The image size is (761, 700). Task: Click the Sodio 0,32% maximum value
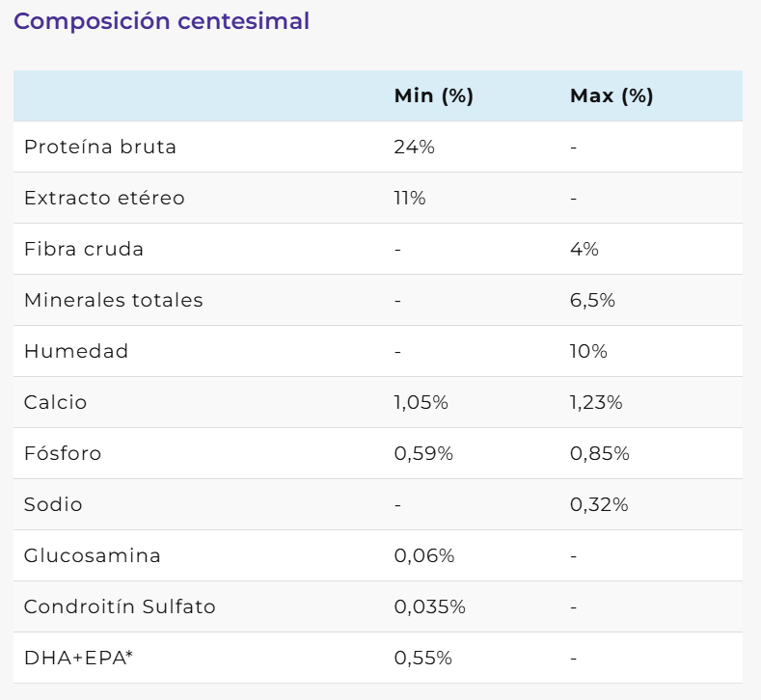[x=599, y=504]
